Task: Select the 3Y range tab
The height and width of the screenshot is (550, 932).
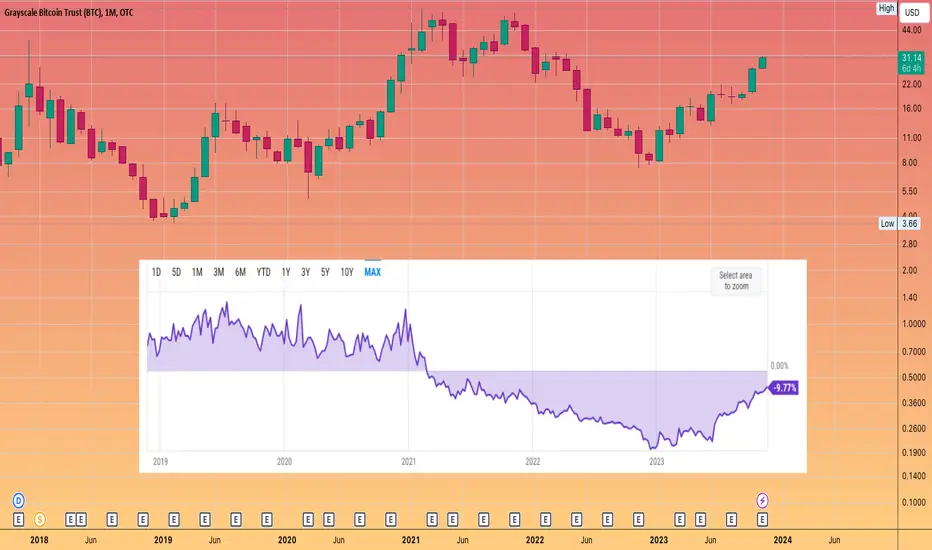Action: coord(306,272)
